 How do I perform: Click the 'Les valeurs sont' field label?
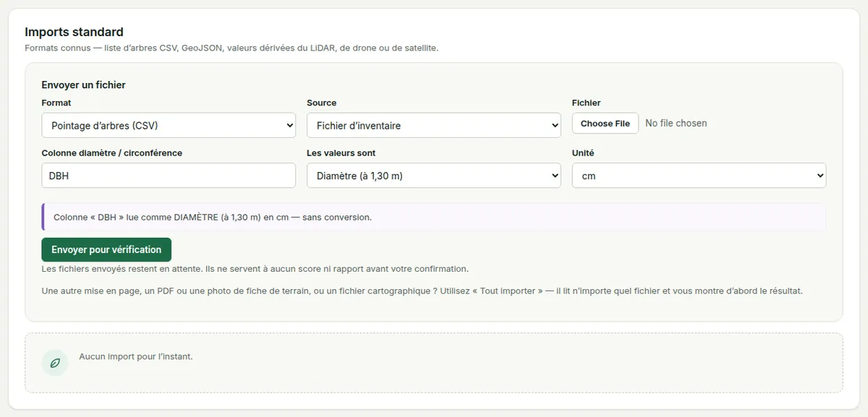click(x=341, y=153)
